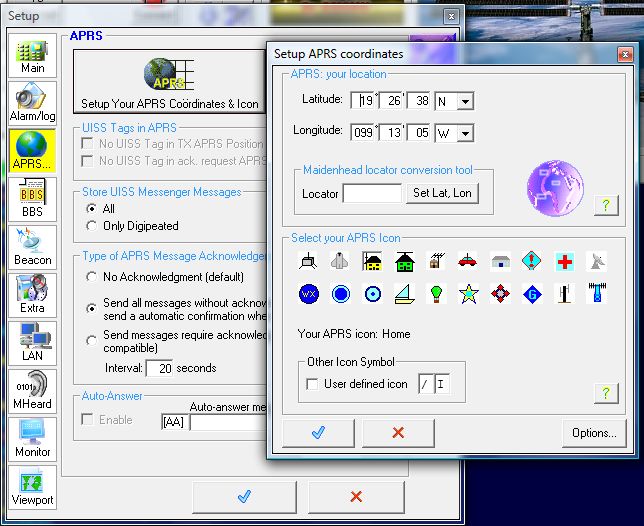Choose the gray satellite dish icon
The height and width of the screenshot is (526, 644).
[596, 261]
